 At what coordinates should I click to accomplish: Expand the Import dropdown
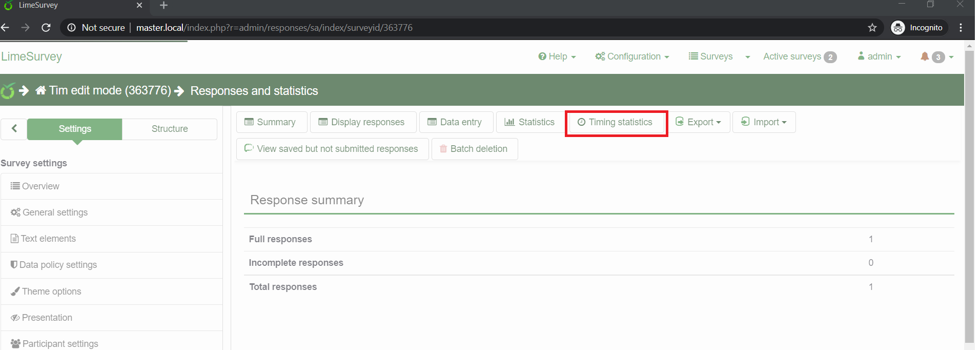764,122
